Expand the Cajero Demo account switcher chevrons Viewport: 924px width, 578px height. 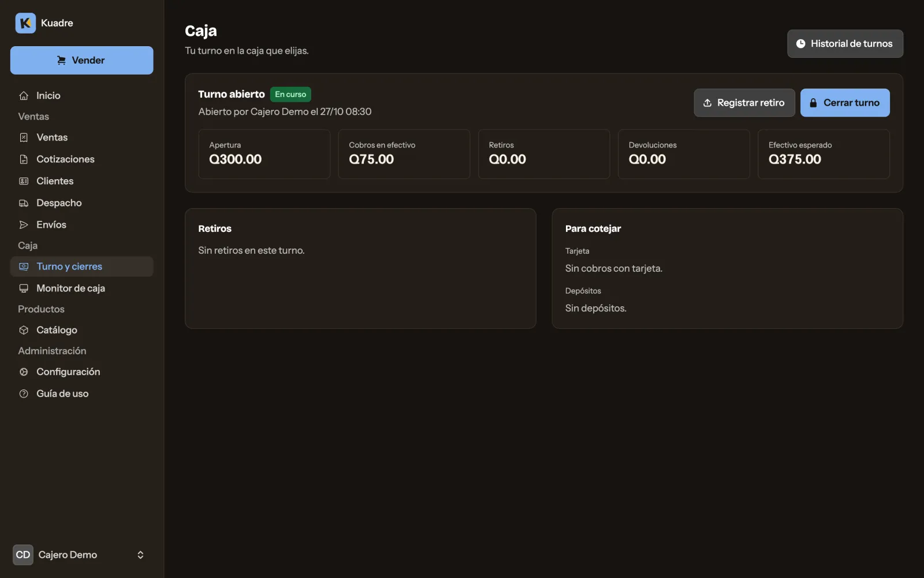(x=140, y=555)
